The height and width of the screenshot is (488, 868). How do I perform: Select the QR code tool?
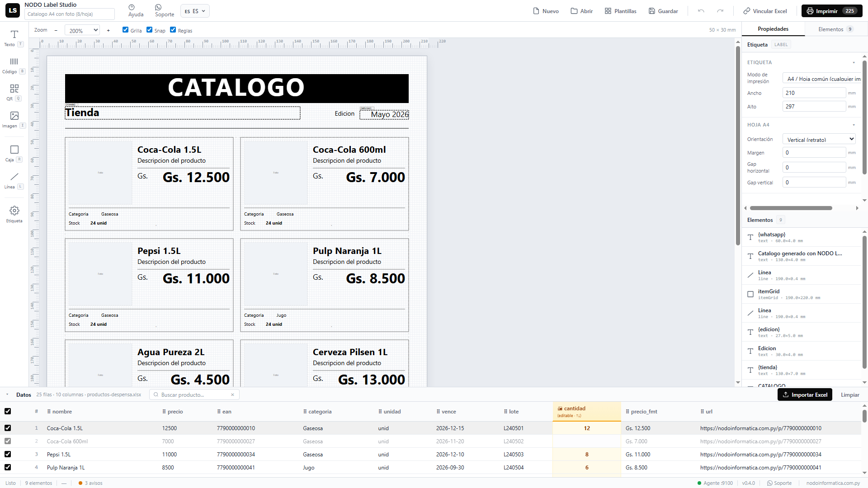[x=14, y=92]
